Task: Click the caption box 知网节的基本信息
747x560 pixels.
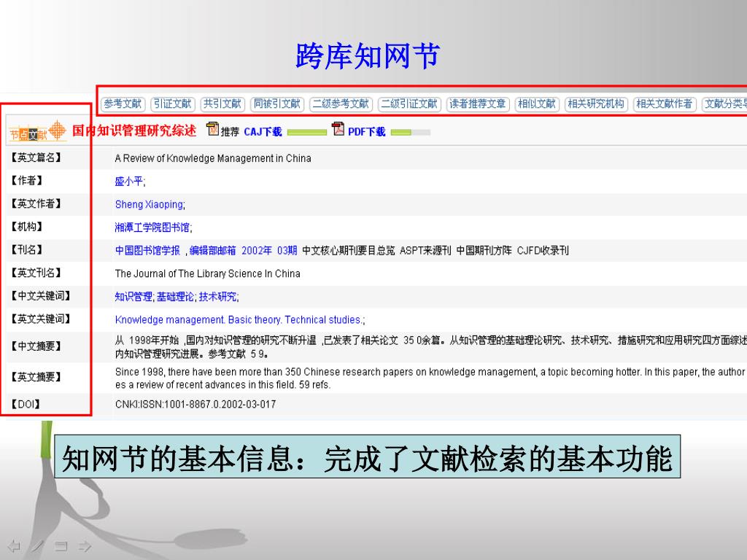Action: (368, 456)
